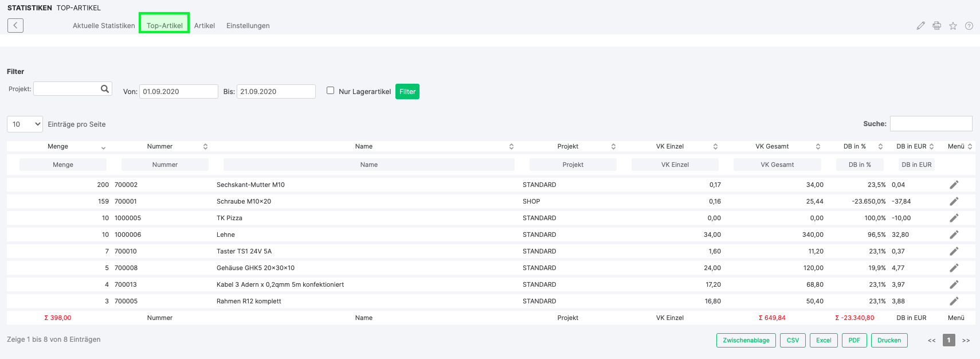Screen dimensions: 980x359
Task: Sort table by VK Gesamt column
Action: click(772, 146)
